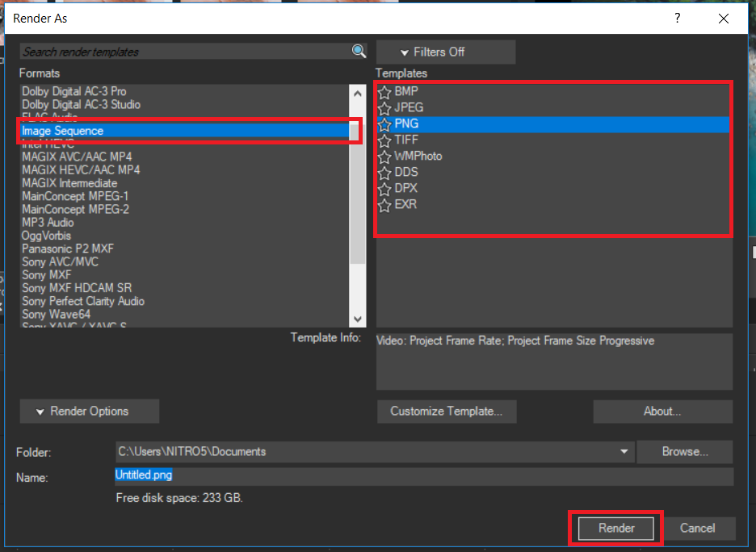Click Customize Template... button
The height and width of the screenshot is (552, 756).
coord(447,412)
